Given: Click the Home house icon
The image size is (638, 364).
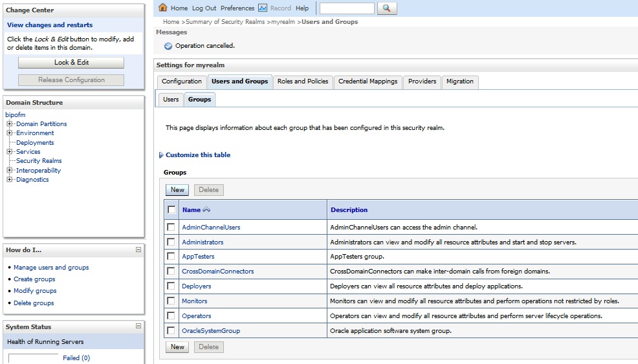Looking at the screenshot, I should pyautogui.click(x=163, y=7).
